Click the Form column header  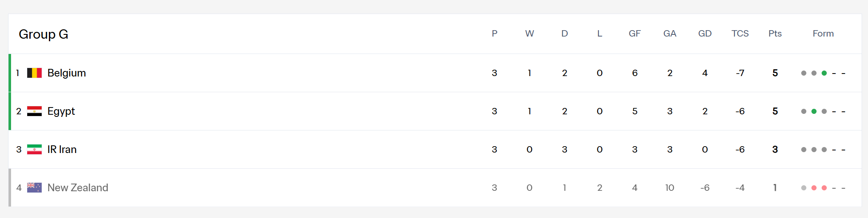point(823,34)
